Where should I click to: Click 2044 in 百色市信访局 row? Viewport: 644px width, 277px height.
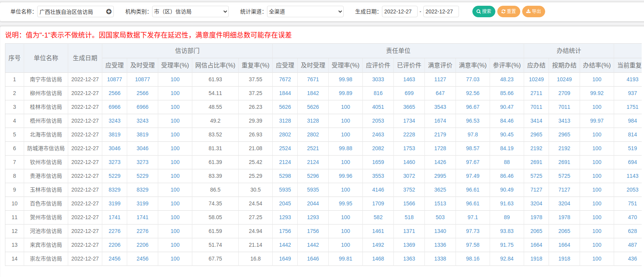coord(313,203)
